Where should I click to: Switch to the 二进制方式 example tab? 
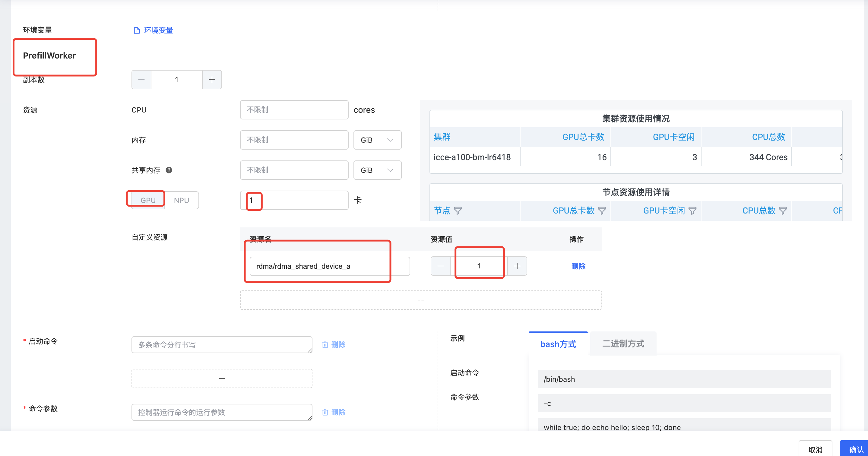point(623,344)
